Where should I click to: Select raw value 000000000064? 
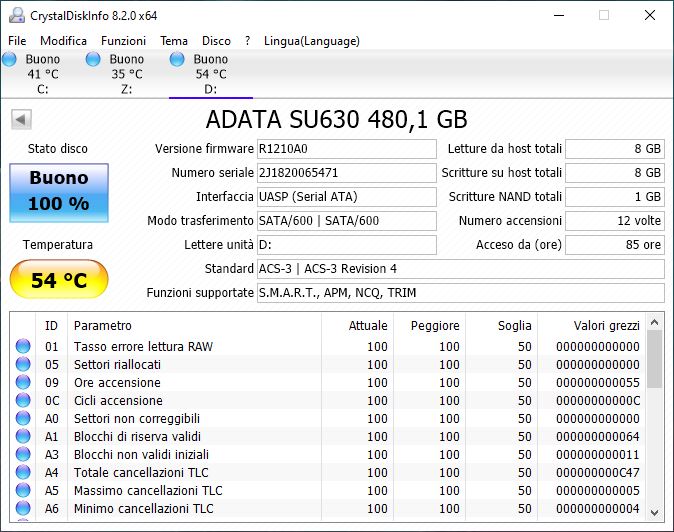click(x=598, y=437)
